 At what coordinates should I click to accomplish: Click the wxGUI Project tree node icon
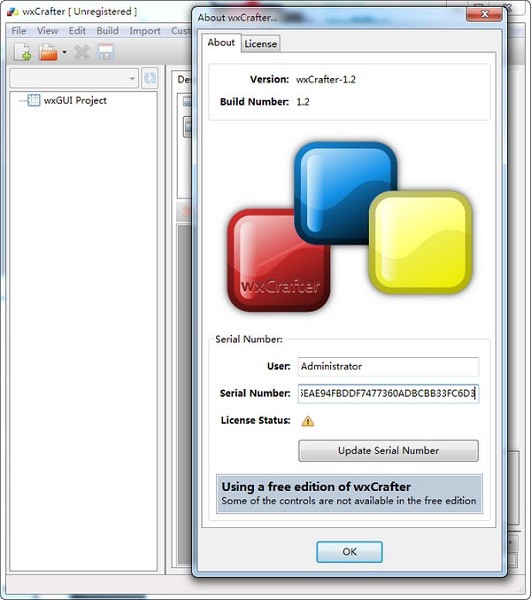pyautogui.click(x=34, y=100)
